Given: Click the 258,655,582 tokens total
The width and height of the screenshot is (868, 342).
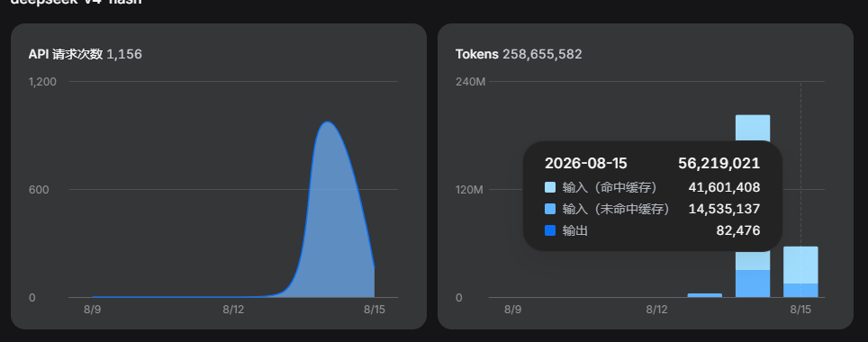Looking at the screenshot, I should (542, 54).
